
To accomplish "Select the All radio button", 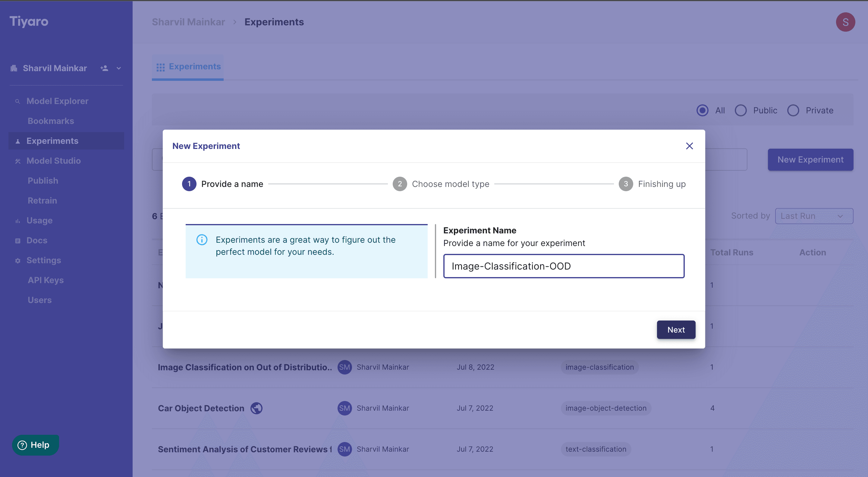I will coord(702,111).
